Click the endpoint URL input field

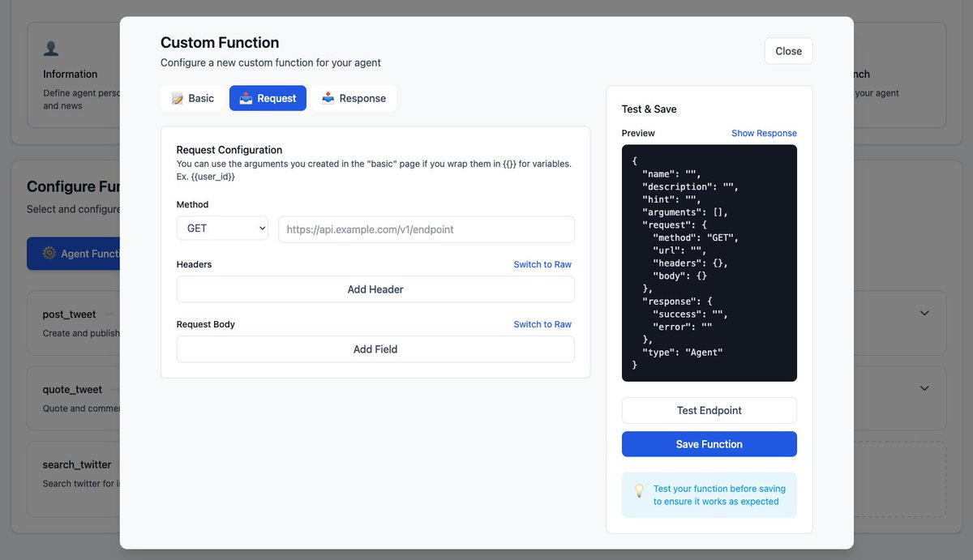point(427,229)
